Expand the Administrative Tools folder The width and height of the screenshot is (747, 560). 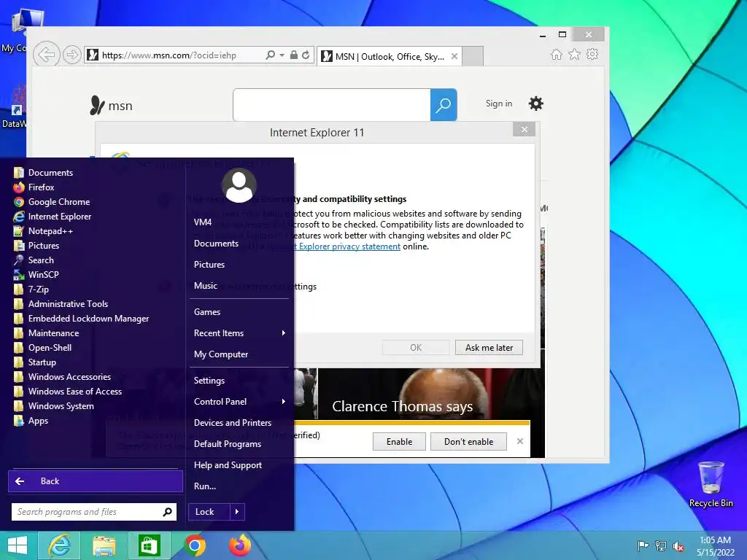(x=61, y=304)
